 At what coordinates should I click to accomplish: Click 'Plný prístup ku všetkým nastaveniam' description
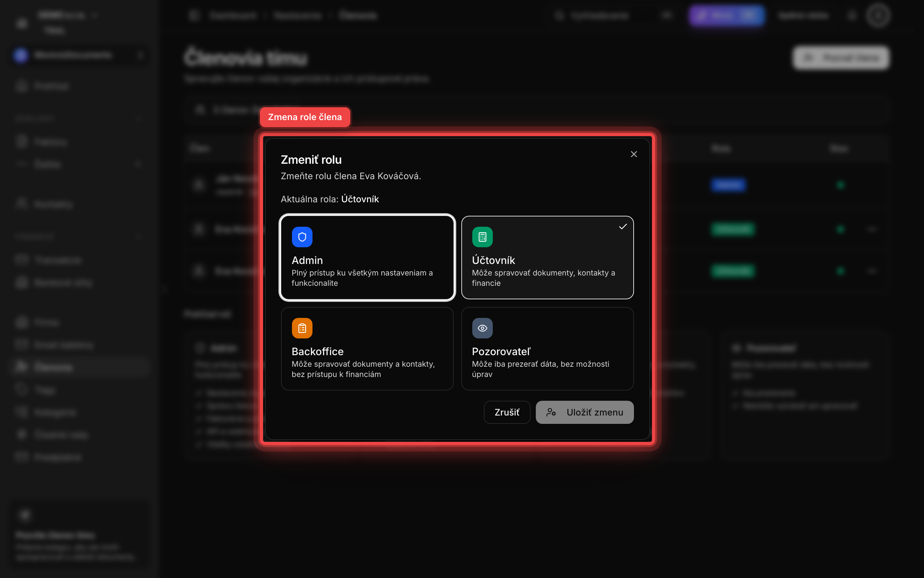click(362, 278)
